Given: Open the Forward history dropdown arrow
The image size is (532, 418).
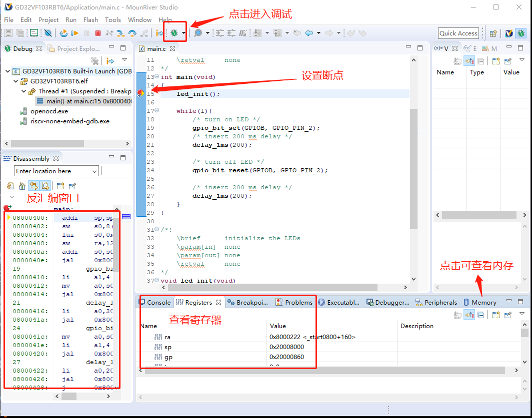Looking at the screenshot, I should point(338,33).
